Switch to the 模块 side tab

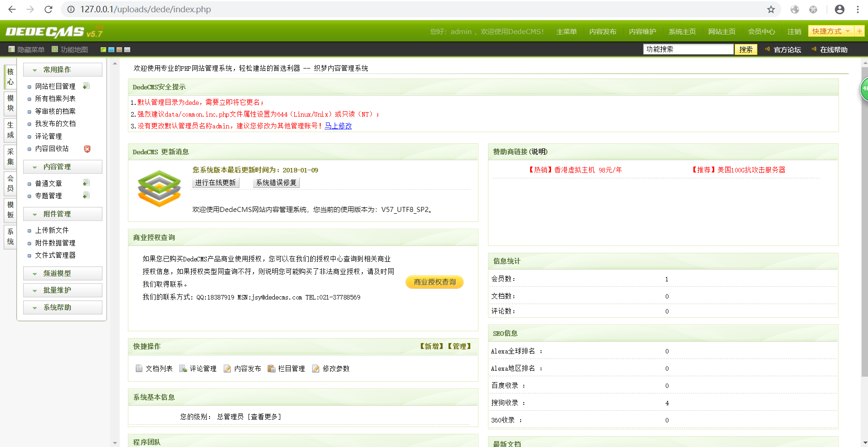(x=10, y=103)
